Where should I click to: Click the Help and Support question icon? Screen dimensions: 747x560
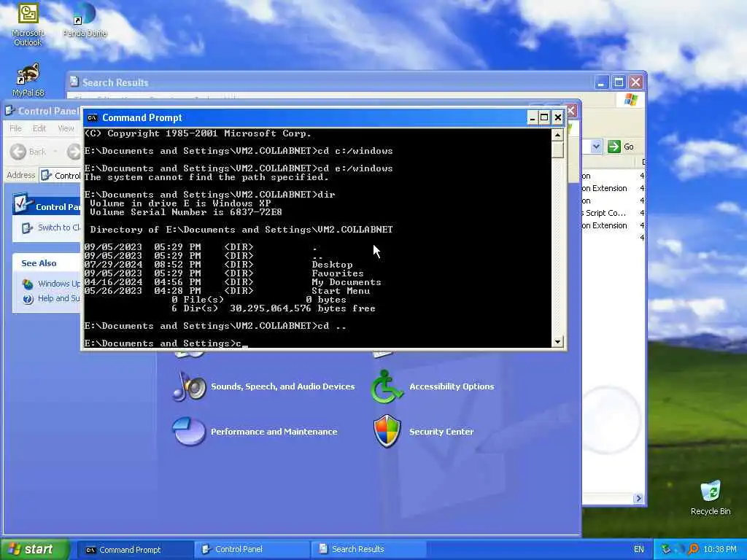[28, 299]
